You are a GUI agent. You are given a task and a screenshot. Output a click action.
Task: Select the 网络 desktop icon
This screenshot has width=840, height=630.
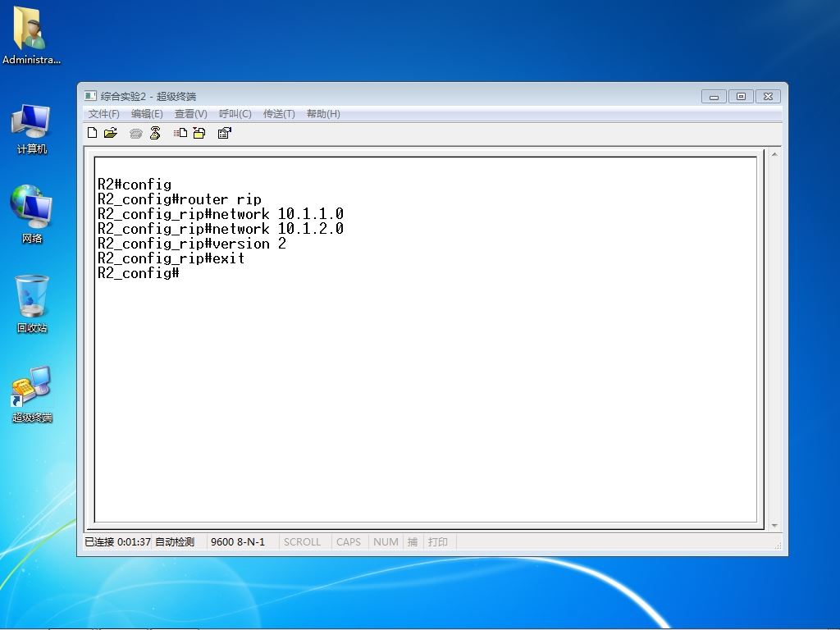pos(31,215)
